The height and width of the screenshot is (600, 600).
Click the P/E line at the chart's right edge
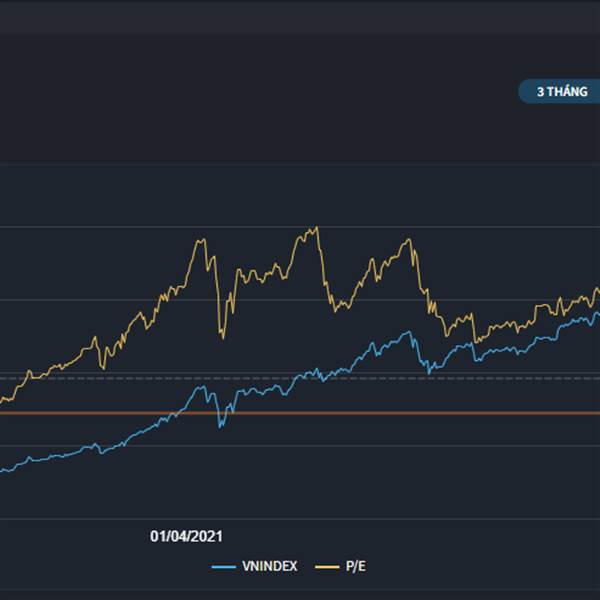tap(596, 290)
